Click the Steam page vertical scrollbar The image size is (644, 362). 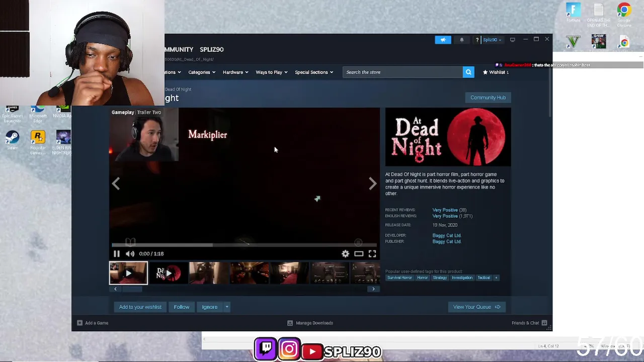pos(550,93)
